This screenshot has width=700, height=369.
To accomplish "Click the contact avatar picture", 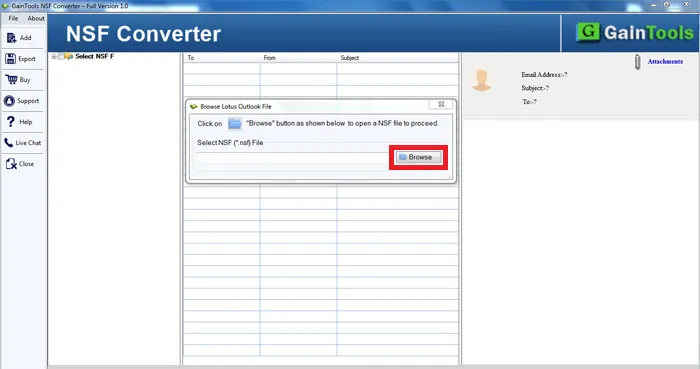I will [482, 80].
